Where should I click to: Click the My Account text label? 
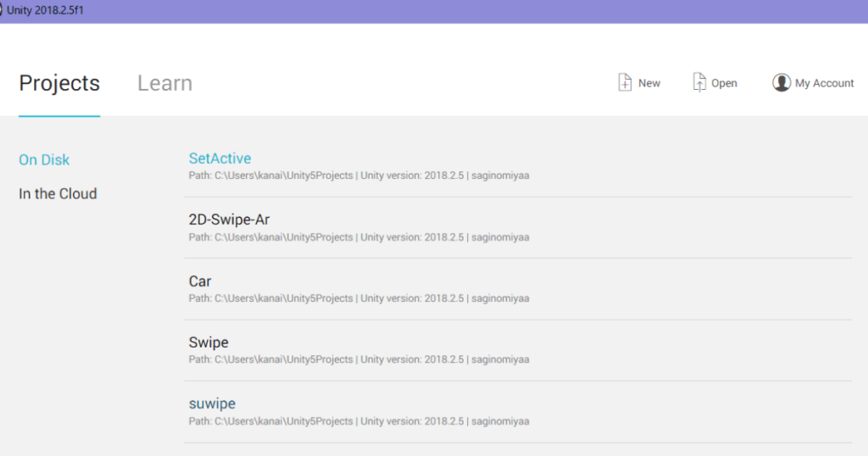[x=824, y=83]
